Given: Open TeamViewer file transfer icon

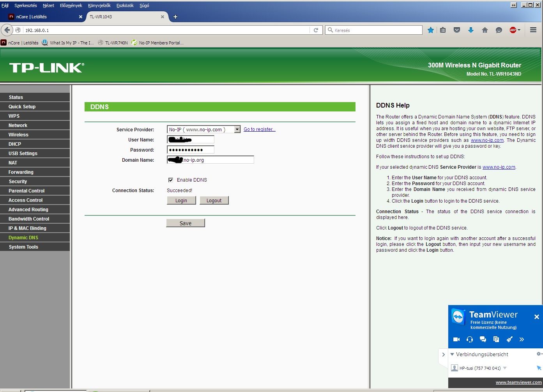Looking at the screenshot, I should [x=496, y=339].
